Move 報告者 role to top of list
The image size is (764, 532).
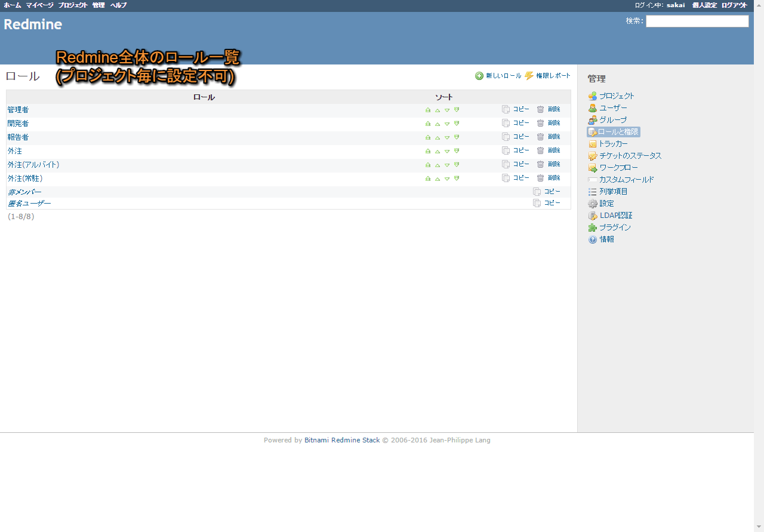(428, 137)
